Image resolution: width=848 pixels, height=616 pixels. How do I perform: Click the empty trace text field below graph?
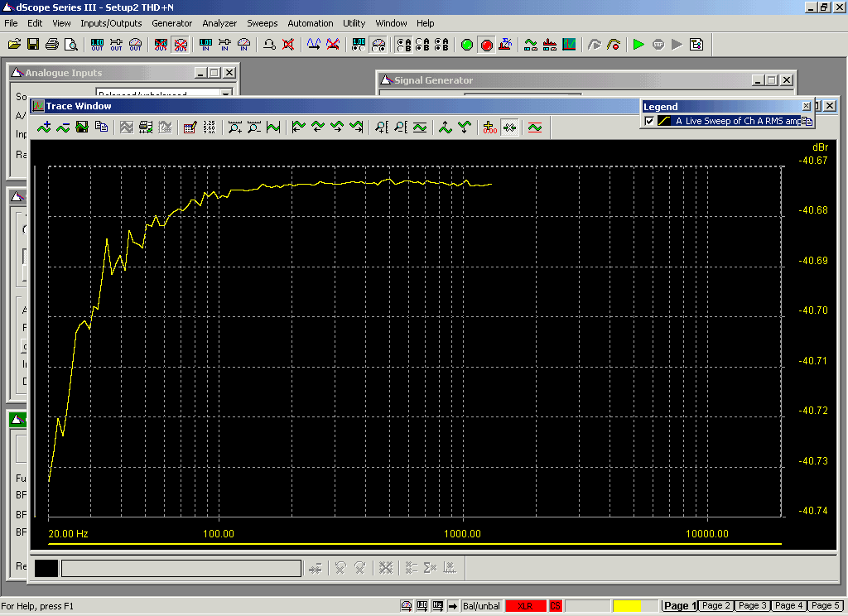181,568
